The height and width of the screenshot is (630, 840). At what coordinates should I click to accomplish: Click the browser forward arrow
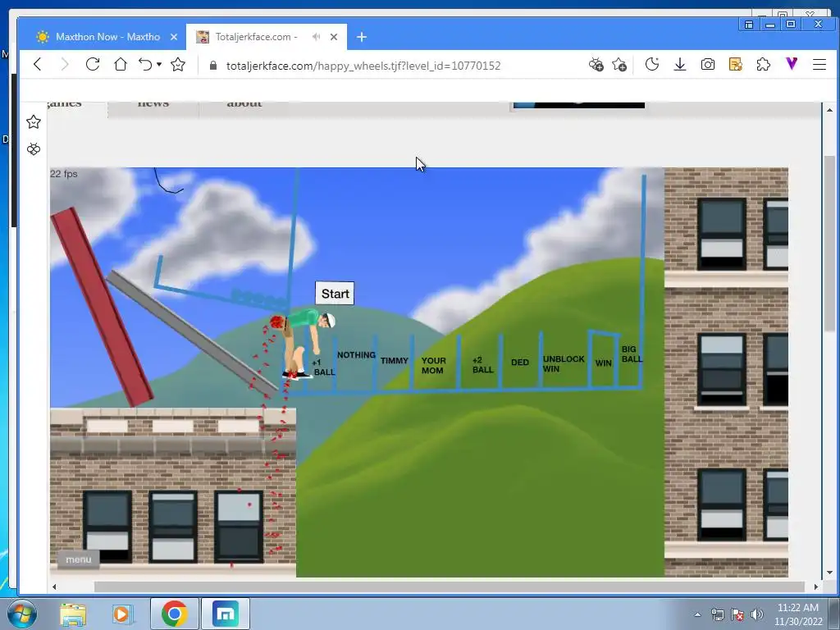(x=65, y=65)
